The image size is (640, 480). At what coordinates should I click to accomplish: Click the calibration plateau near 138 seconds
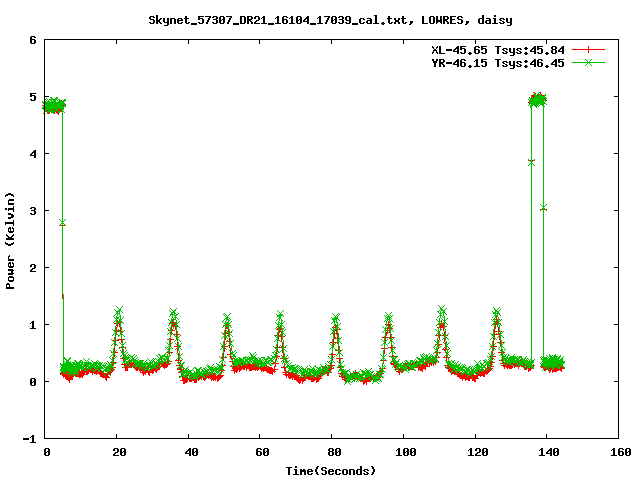coord(538,100)
